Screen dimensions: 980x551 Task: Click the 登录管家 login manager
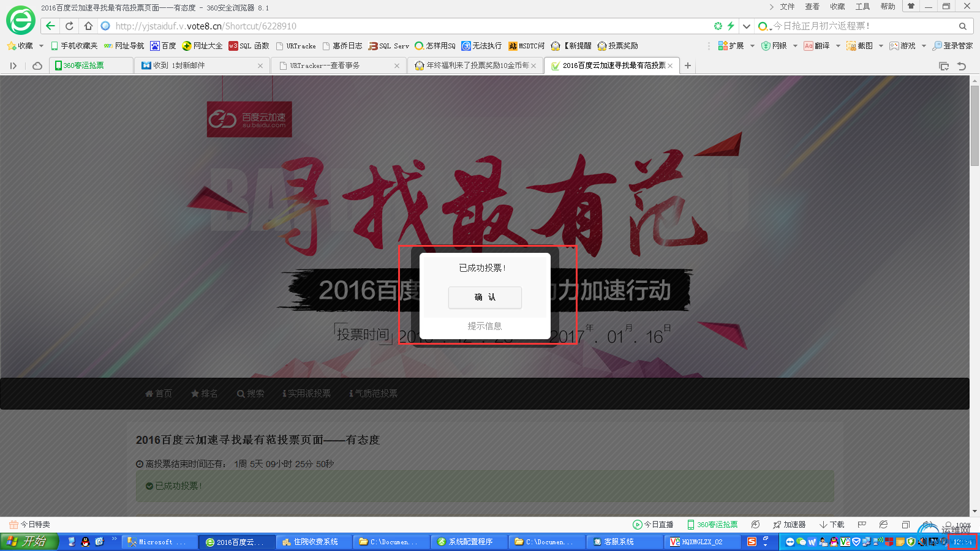(953, 46)
